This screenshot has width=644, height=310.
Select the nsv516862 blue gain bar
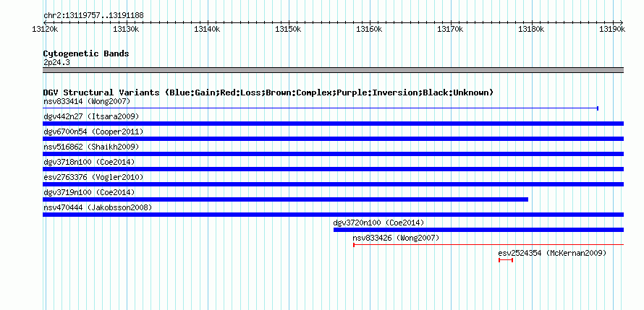pyautogui.click(x=333, y=154)
